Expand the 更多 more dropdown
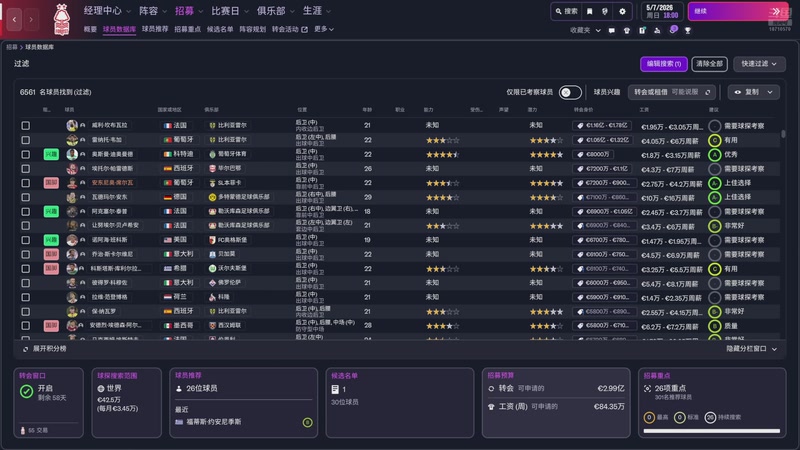This screenshot has width=800, height=450. pos(324,29)
